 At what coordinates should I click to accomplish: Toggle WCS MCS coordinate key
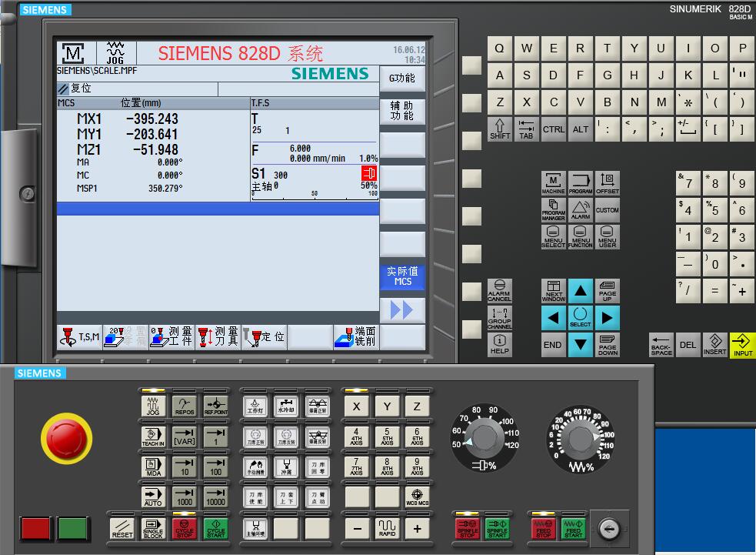[x=417, y=496]
